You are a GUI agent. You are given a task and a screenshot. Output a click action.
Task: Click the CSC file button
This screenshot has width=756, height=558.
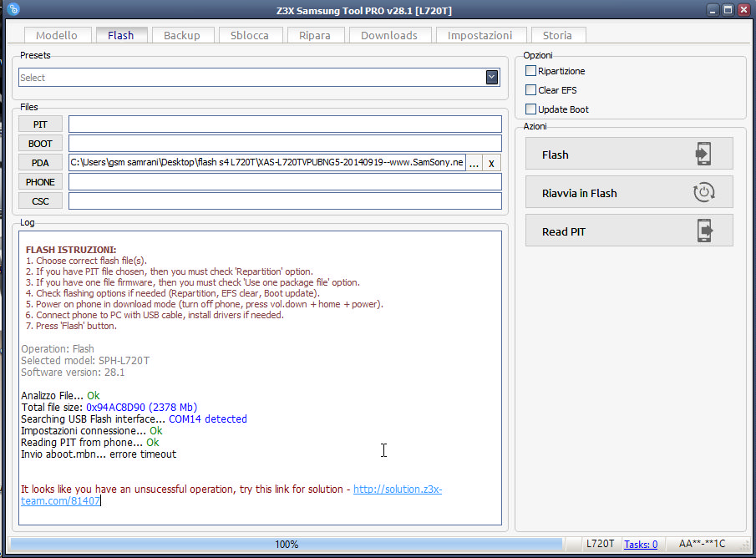coord(40,201)
